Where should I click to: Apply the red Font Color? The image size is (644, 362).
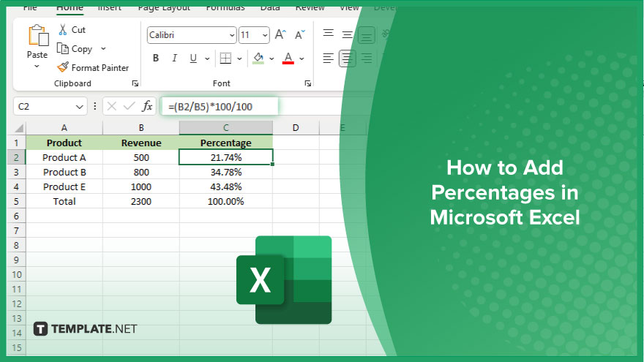288,59
